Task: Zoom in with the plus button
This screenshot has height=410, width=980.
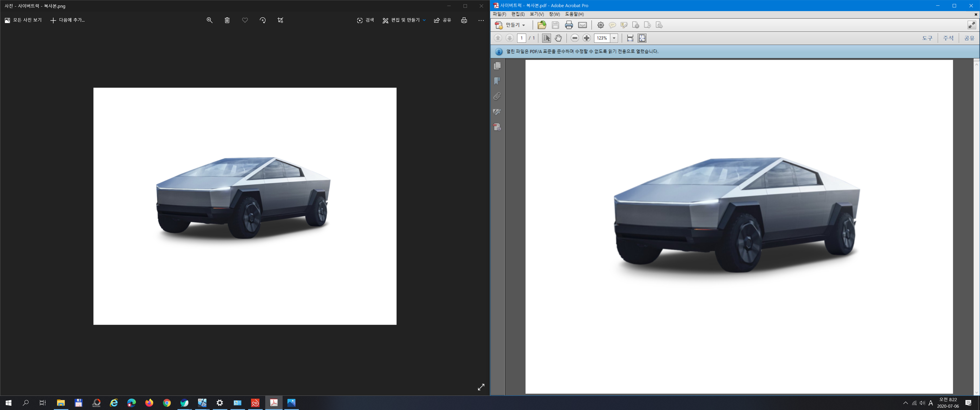Action: pyautogui.click(x=587, y=38)
